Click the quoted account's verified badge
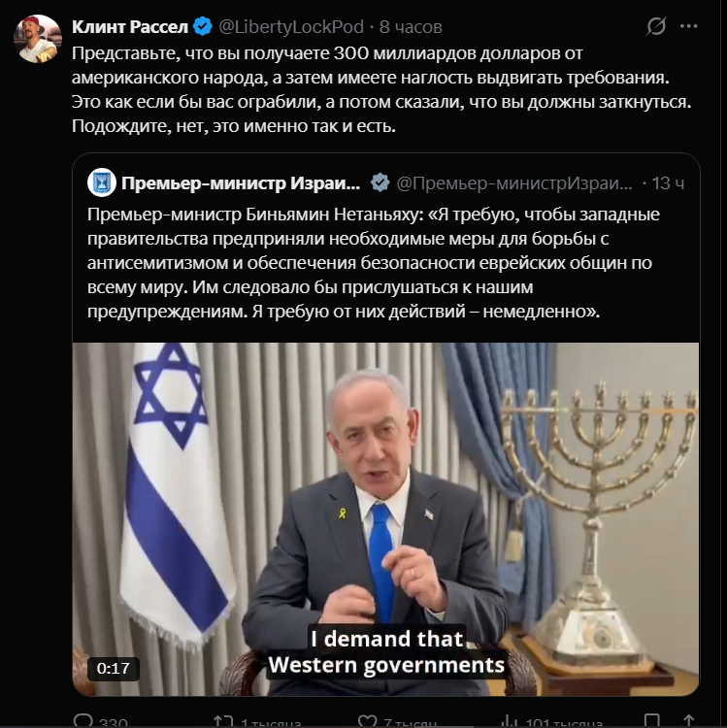This screenshot has width=727, height=728. point(380,182)
